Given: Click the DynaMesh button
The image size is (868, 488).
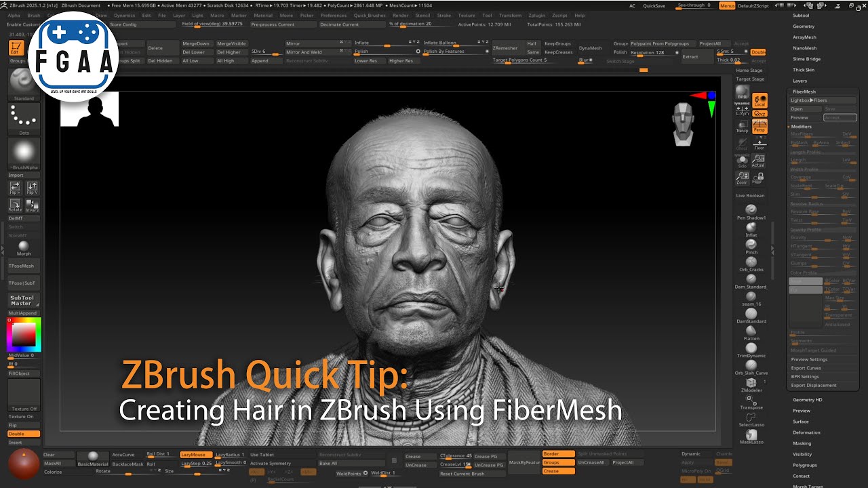Looking at the screenshot, I should click(590, 48).
